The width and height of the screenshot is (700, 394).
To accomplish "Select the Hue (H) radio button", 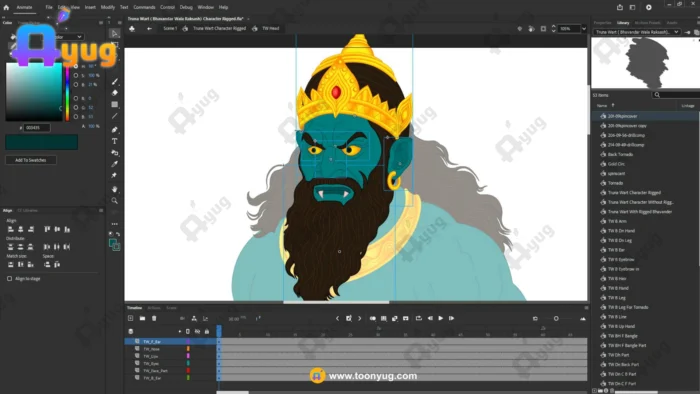I will point(75,66).
